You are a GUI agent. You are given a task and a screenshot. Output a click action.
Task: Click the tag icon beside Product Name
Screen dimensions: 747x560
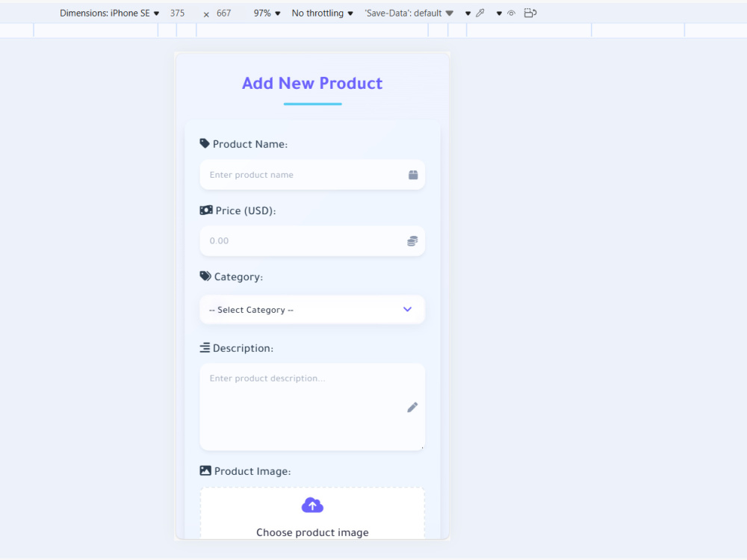(x=205, y=143)
